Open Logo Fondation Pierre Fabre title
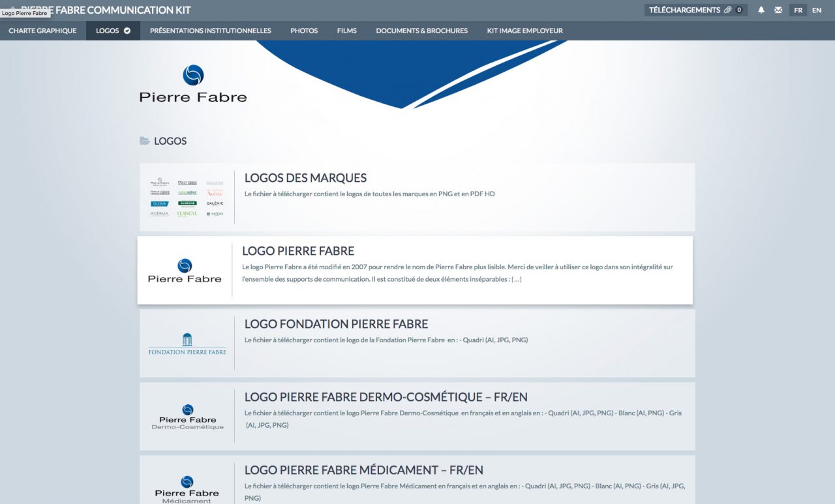The image size is (835, 504). click(336, 324)
